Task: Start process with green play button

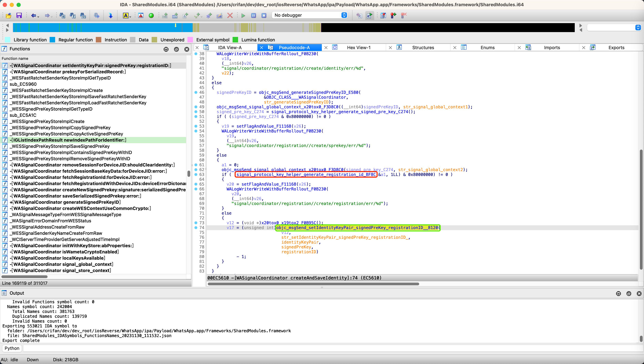Action: click(243, 16)
